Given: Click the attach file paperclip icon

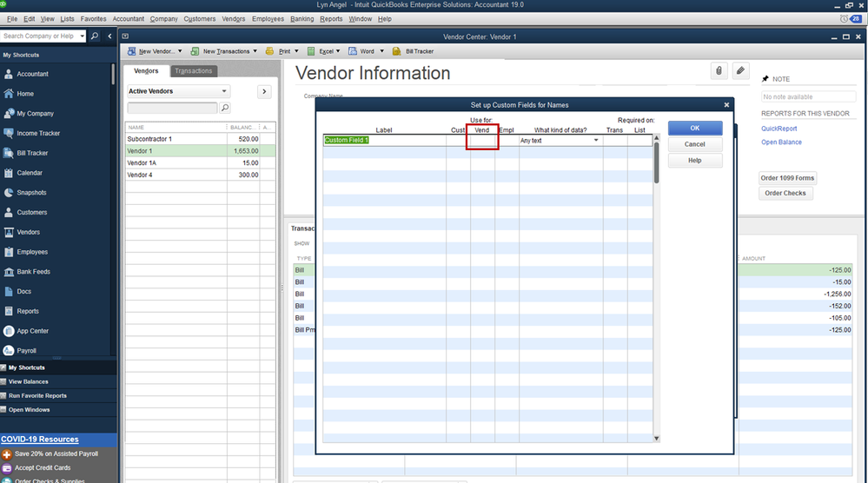Looking at the screenshot, I should [719, 71].
